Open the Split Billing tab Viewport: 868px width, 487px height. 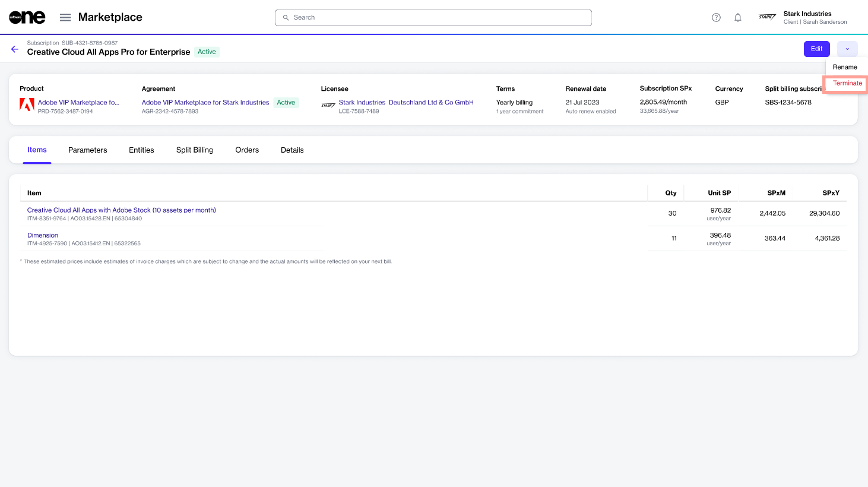[194, 150]
